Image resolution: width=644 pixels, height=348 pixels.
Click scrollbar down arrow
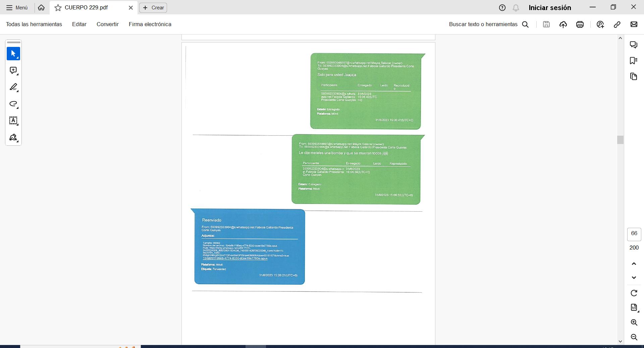[x=620, y=341]
